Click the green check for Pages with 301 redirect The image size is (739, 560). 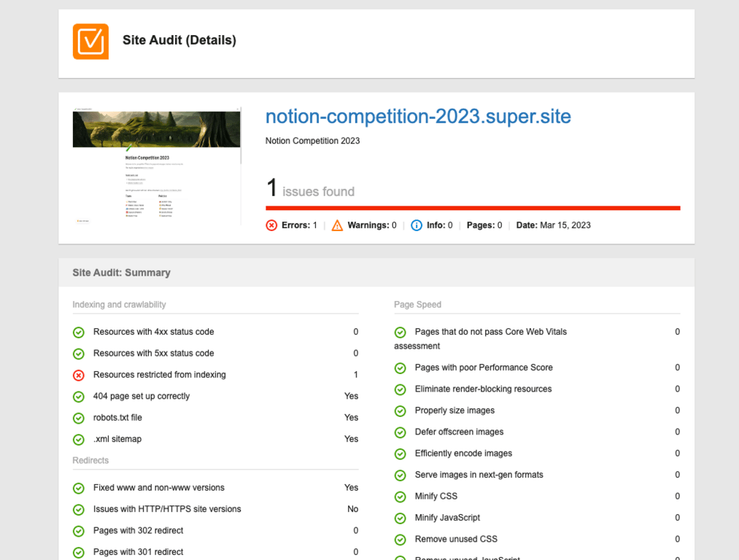coord(79,553)
